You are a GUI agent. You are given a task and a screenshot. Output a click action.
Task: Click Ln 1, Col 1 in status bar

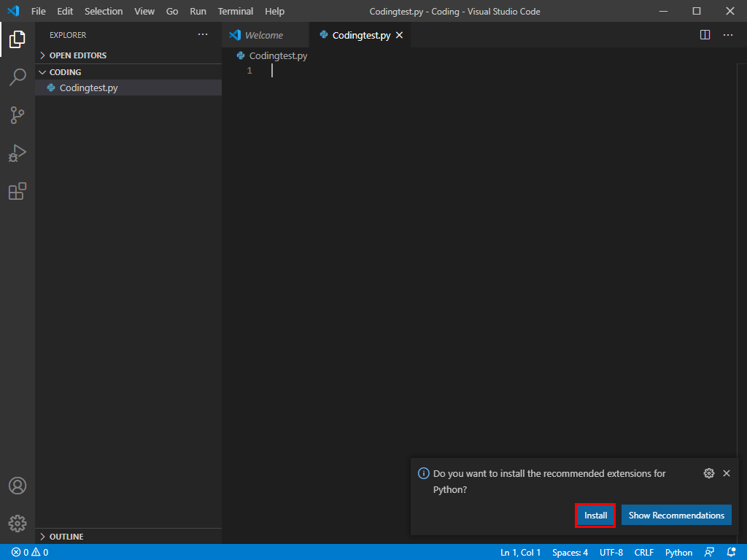520,553
